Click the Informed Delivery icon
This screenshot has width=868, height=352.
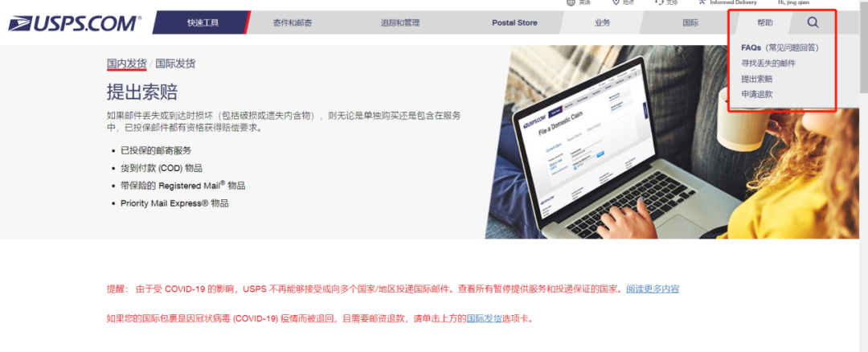pyautogui.click(x=702, y=2)
